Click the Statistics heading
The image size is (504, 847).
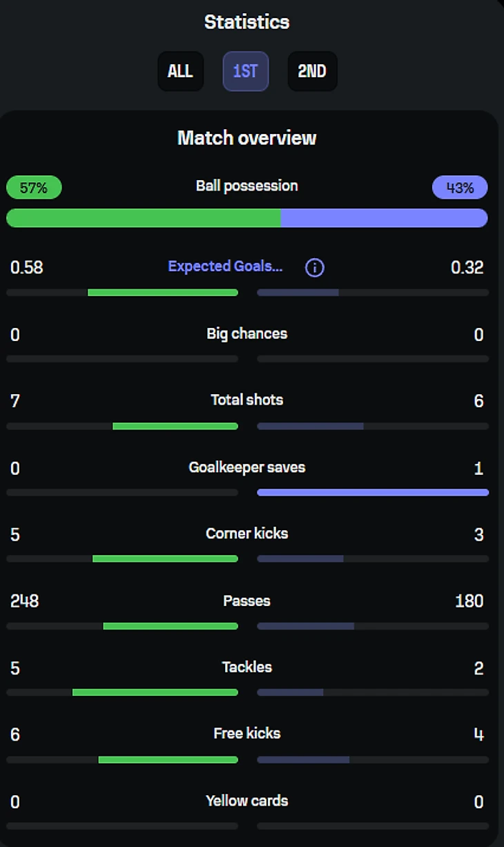(x=246, y=22)
